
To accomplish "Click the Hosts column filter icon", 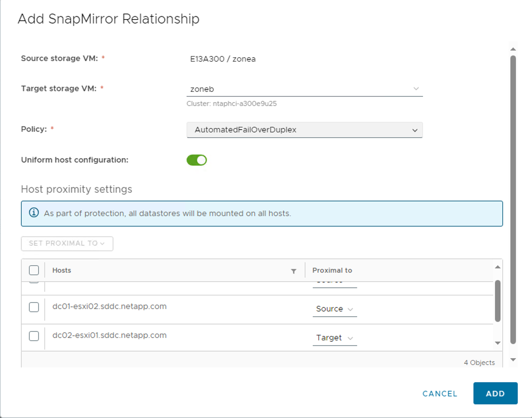I will (x=294, y=271).
